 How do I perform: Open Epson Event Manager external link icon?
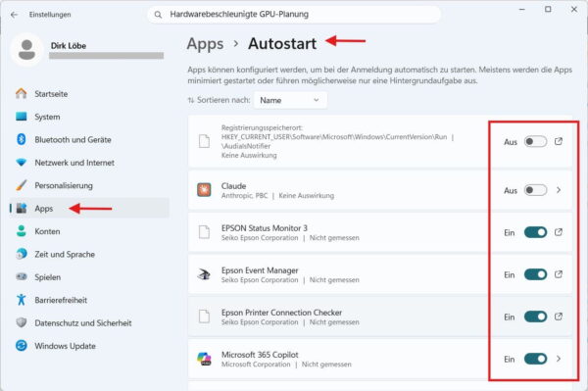[x=559, y=274]
